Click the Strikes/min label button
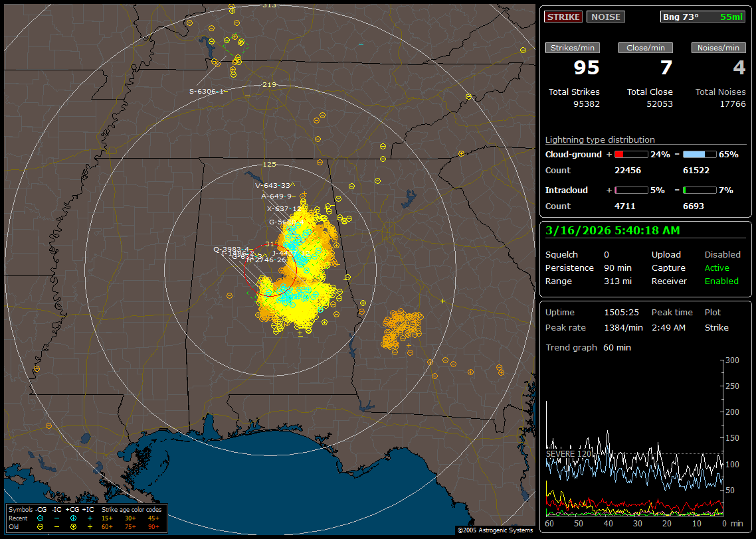756x539 pixels. click(x=573, y=48)
